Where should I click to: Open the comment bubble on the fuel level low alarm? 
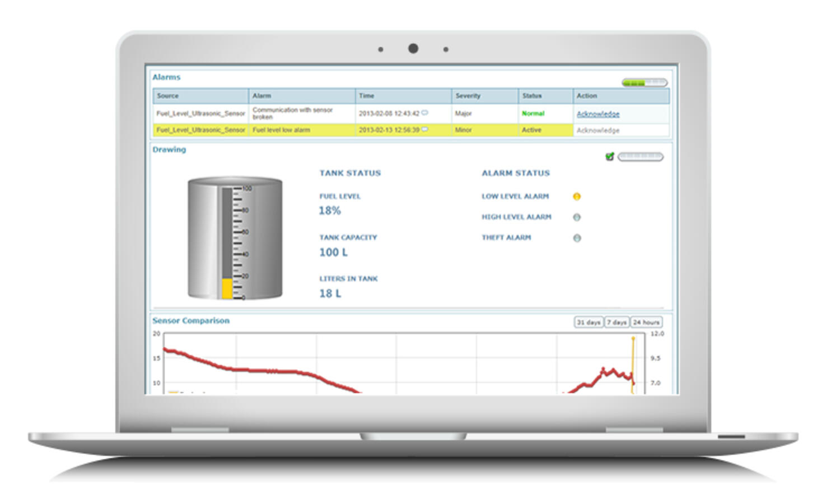pos(426,130)
